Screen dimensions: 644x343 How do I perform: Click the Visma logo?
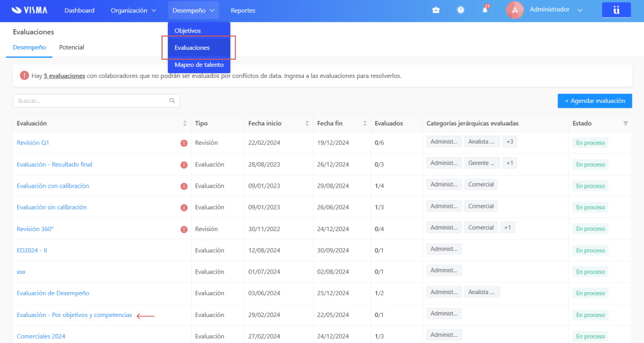tap(29, 10)
